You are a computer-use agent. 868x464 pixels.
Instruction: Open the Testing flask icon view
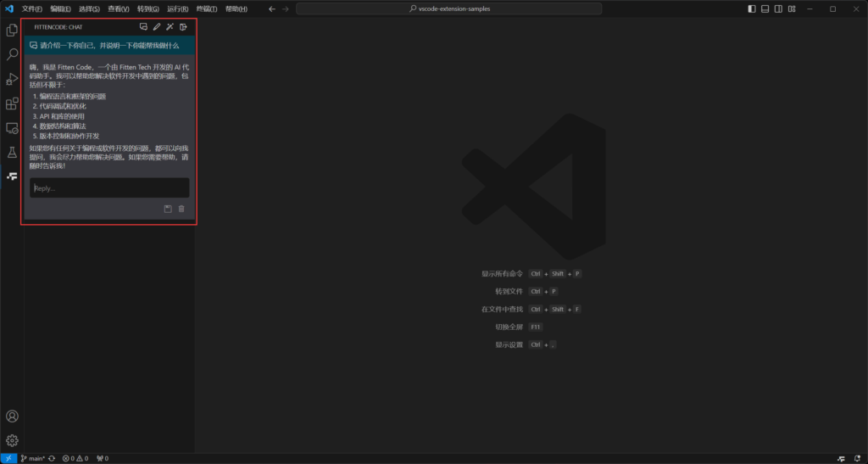12,153
